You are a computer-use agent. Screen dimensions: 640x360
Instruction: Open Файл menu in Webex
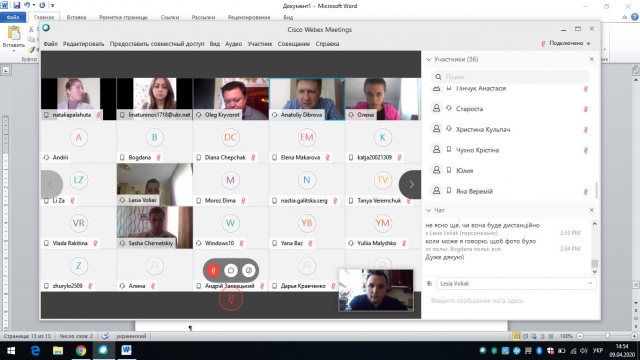click(51, 44)
